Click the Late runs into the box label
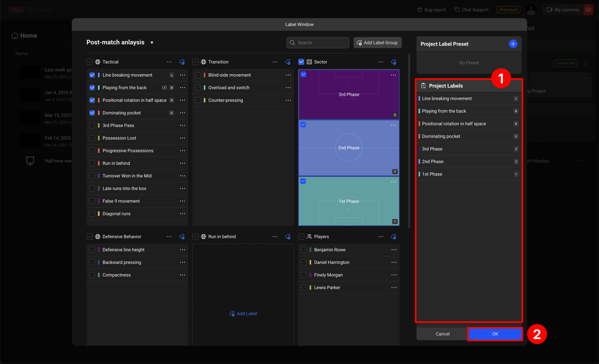Image resolution: width=599 pixels, height=364 pixels. [x=124, y=188]
